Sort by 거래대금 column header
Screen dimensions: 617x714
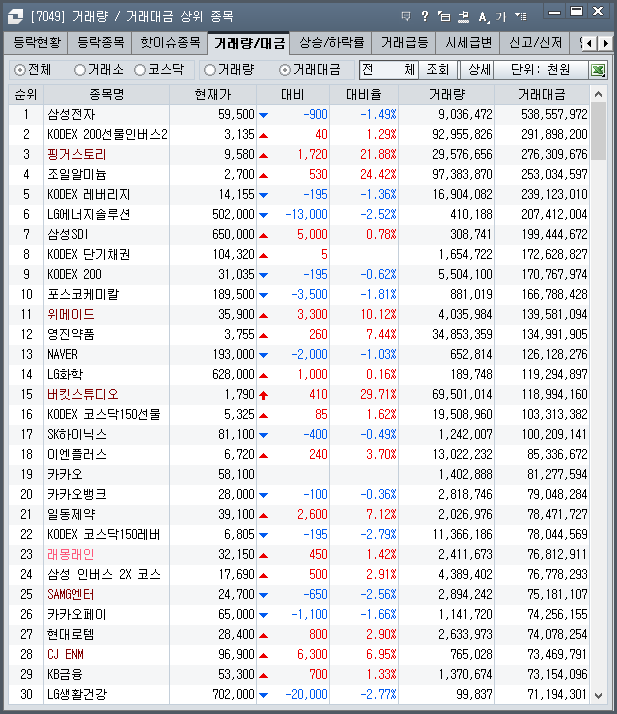click(542, 95)
